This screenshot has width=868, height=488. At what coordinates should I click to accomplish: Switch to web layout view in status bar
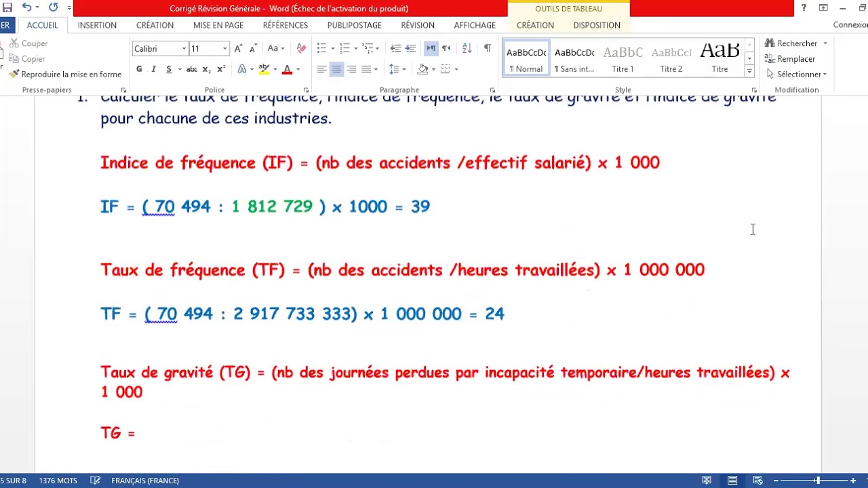click(758, 481)
